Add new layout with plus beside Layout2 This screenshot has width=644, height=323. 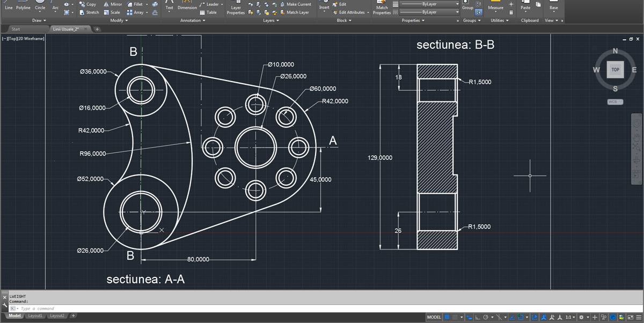coord(74,315)
